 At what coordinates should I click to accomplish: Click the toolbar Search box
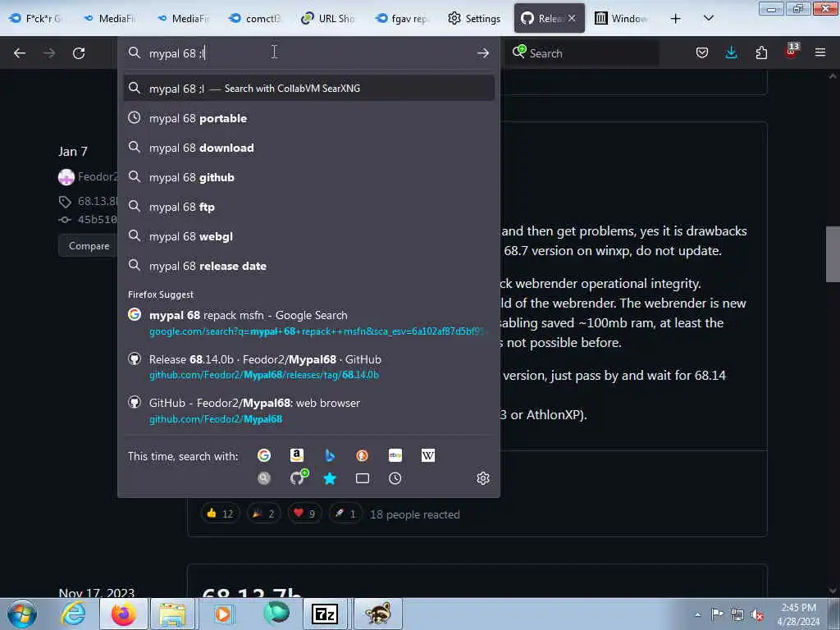point(584,53)
